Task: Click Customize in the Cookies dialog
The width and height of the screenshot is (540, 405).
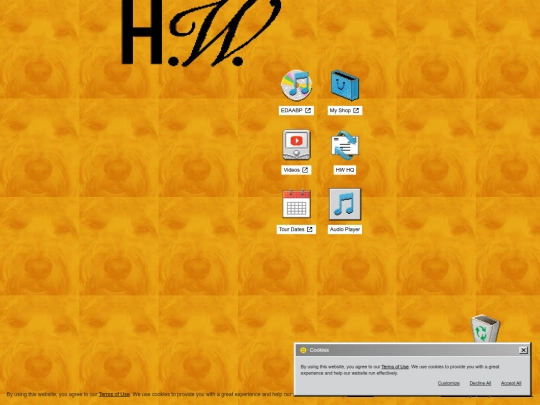Action: 448,383
